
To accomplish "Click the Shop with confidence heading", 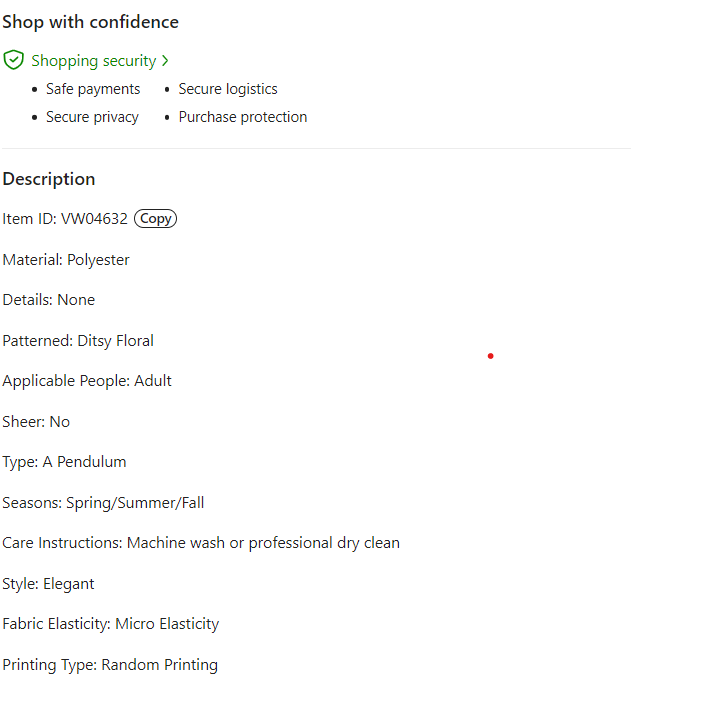I will [91, 22].
